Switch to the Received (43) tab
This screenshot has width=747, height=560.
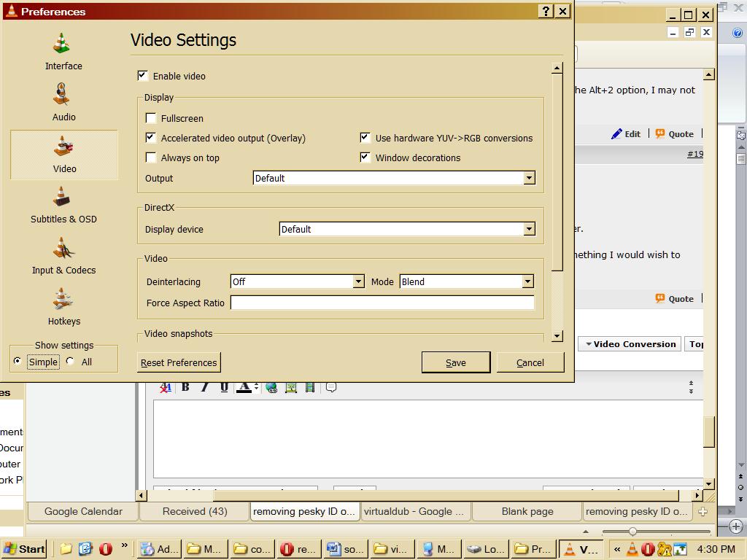pos(194,511)
